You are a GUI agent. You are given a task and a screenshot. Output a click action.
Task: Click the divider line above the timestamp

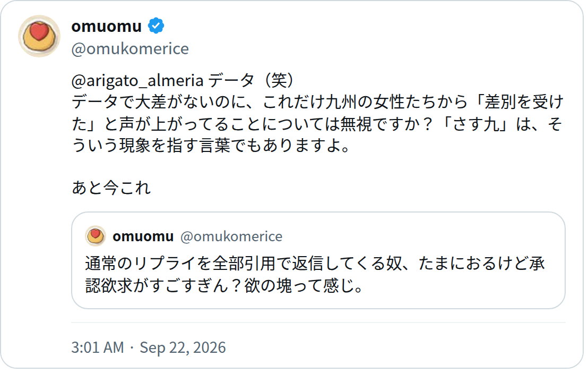[318, 323]
